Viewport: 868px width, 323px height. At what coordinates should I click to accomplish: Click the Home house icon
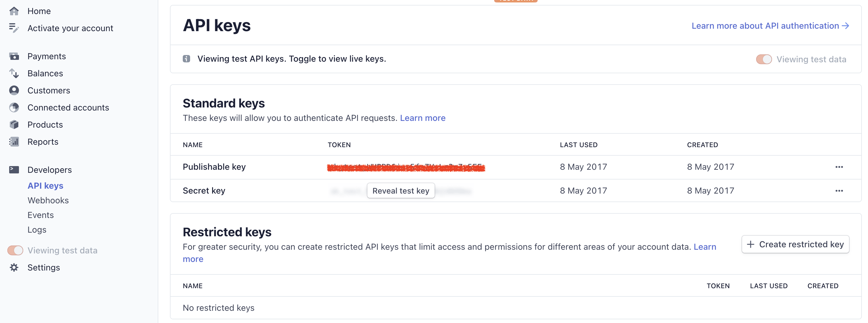pyautogui.click(x=14, y=11)
